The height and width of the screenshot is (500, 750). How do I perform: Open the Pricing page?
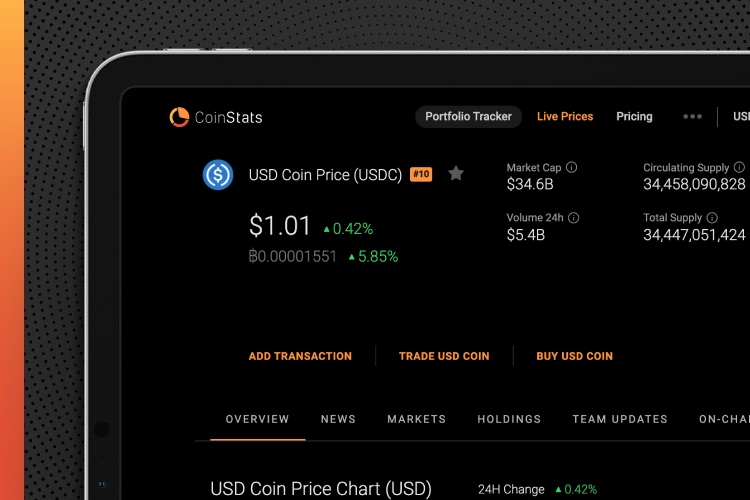point(634,116)
